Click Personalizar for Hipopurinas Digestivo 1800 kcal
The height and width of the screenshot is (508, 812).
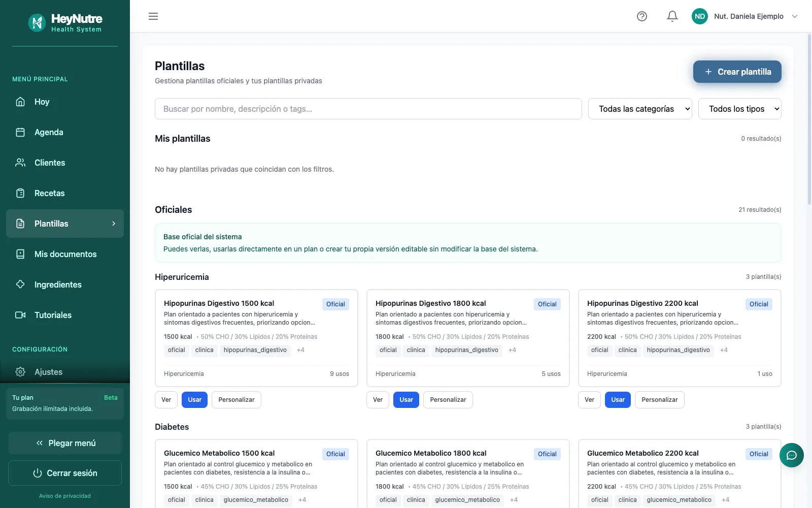pyautogui.click(x=448, y=400)
